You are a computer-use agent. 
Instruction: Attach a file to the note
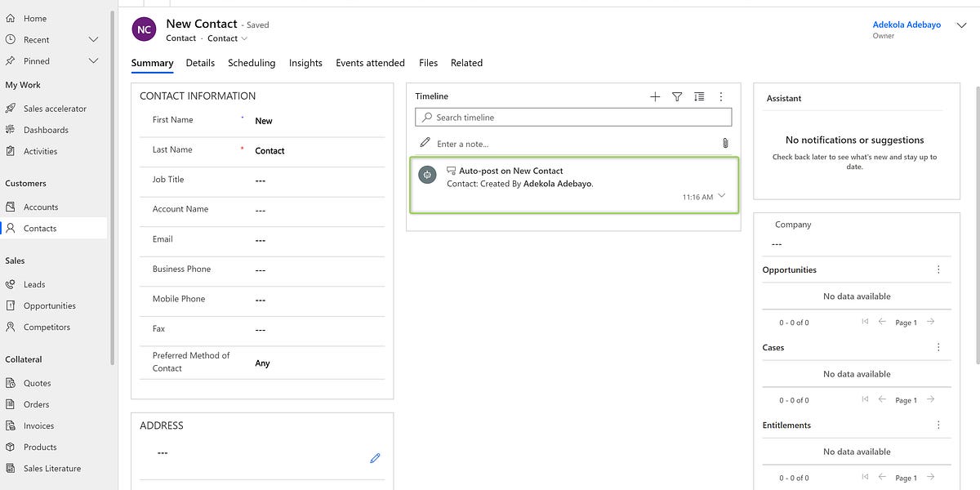click(724, 142)
